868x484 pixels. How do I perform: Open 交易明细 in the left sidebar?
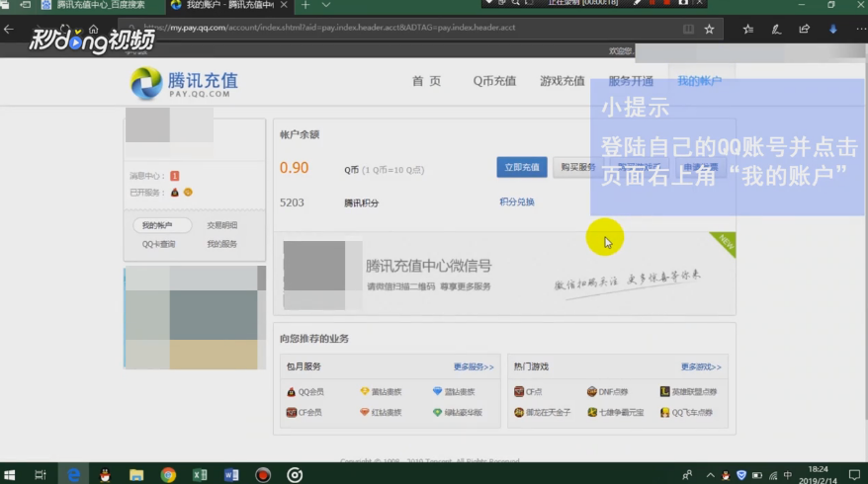[222, 225]
